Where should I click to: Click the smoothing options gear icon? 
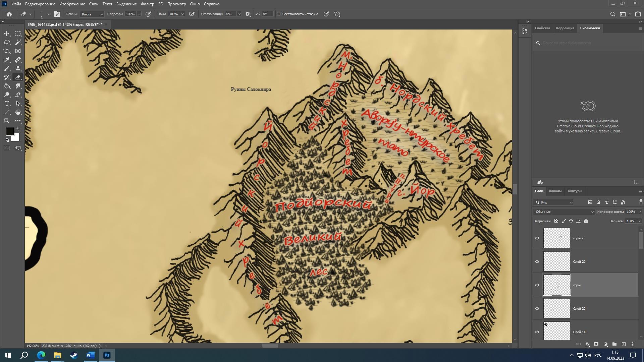tap(248, 14)
